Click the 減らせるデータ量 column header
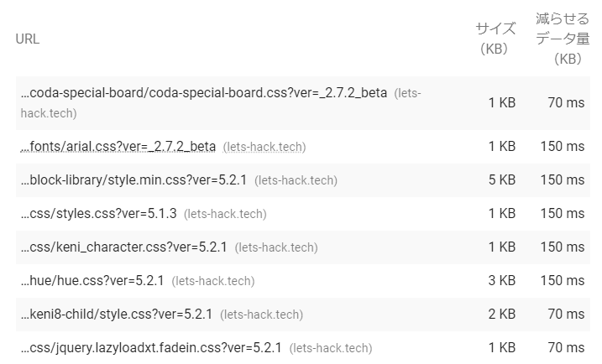Image resolution: width=602 pixels, height=364 pixels. click(x=563, y=39)
